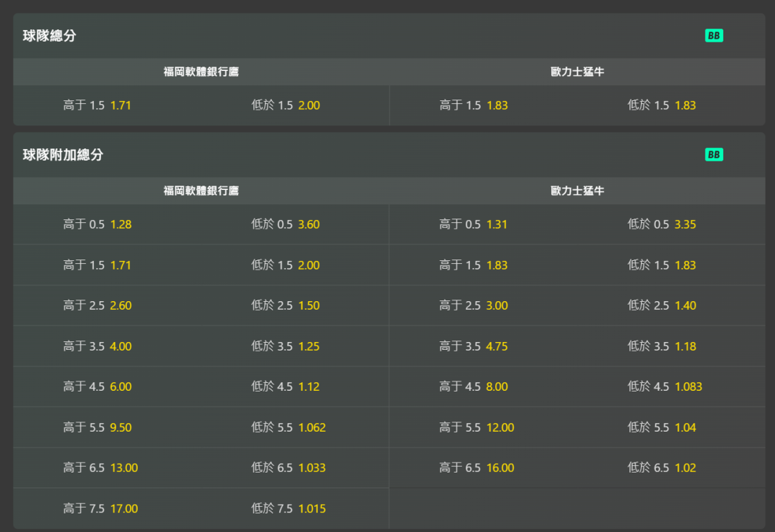775x532 pixels.
Task: Select 福岡軟體銀行鷹 高于 7.5 at 17.00
Action: 100,509
